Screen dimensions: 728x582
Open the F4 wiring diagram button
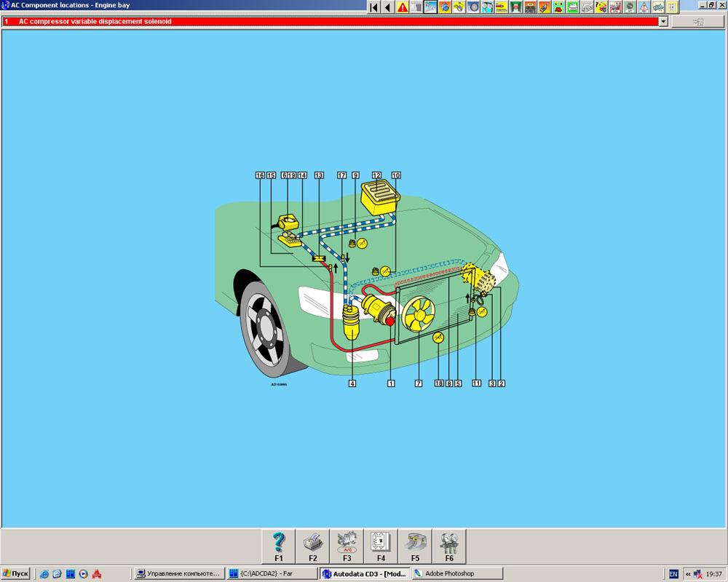pos(381,546)
